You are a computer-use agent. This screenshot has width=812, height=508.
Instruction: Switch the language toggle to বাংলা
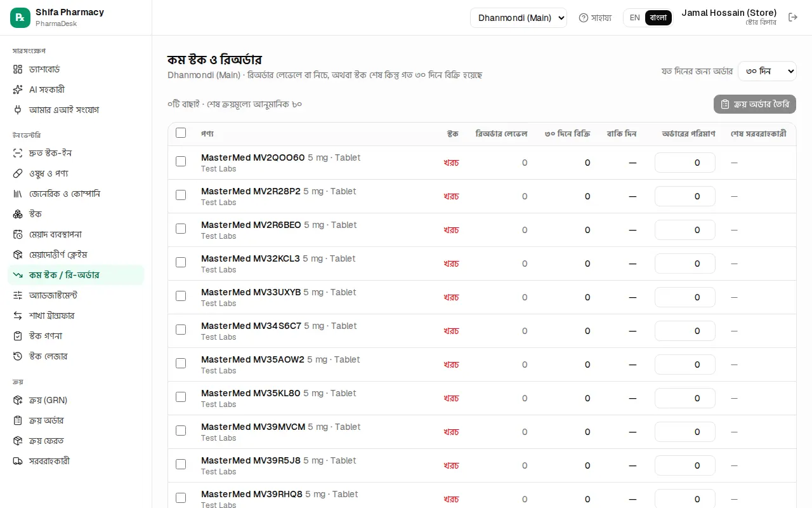[x=658, y=18]
